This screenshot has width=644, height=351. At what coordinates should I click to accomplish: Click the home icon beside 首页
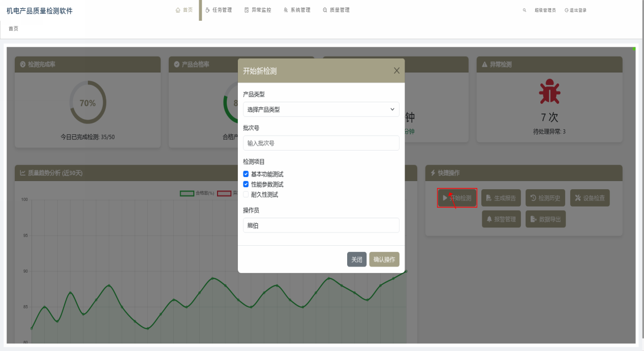click(x=178, y=10)
